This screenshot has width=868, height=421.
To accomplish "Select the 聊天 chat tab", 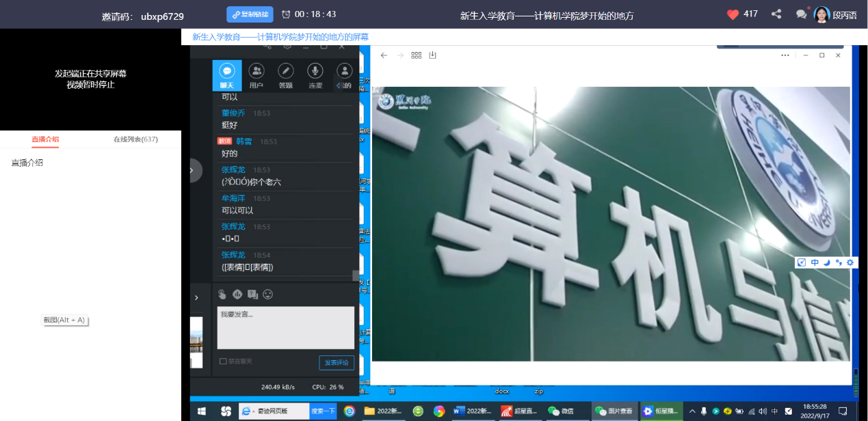I will (227, 75).
